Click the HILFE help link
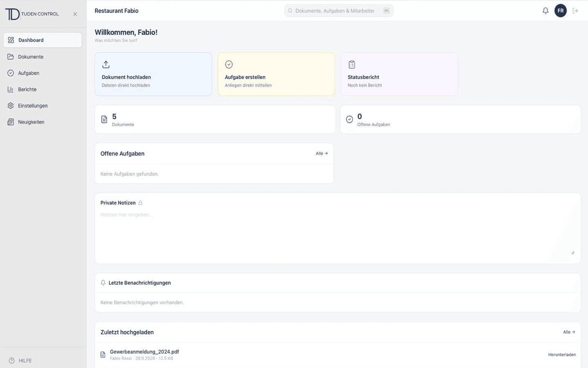Image resolution: width=588 pixels, height=368 pixels. 20,361
